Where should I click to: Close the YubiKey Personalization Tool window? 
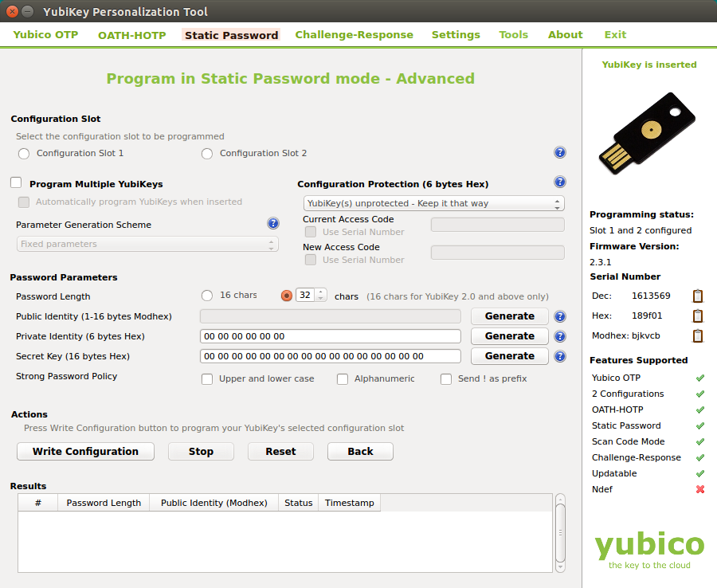pos(12,11)
